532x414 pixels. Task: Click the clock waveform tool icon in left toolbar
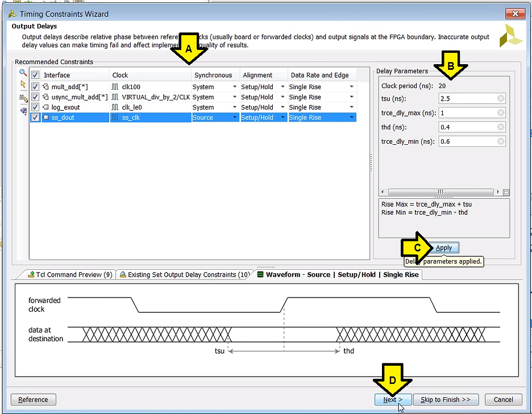click(23, 98)
